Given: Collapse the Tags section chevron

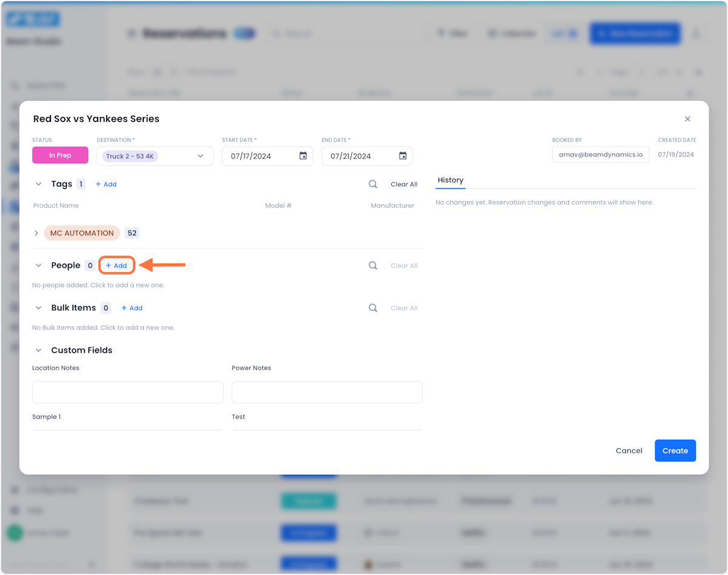Looking at the screenshot, I should coord(38,184).
